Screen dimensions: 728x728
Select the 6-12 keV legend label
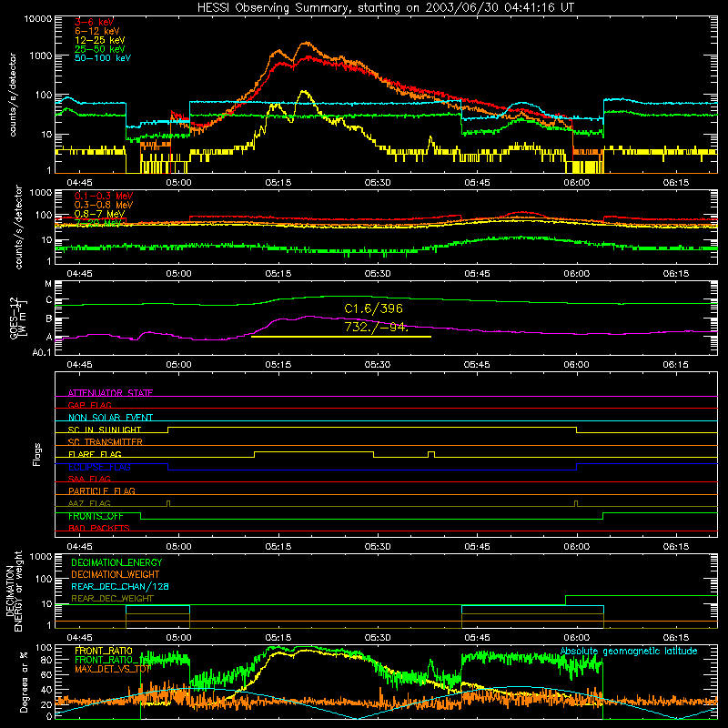tap(97, 31)
